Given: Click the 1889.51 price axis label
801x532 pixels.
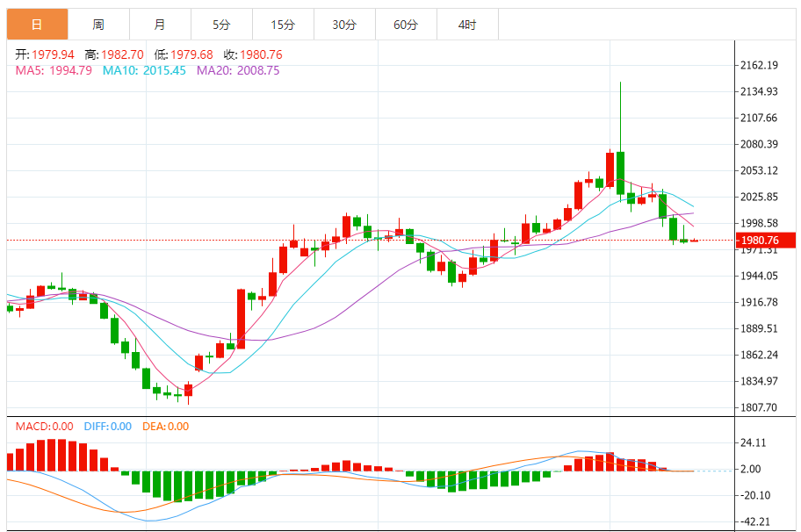Looking at the screenshot, I should click(759, 328).
